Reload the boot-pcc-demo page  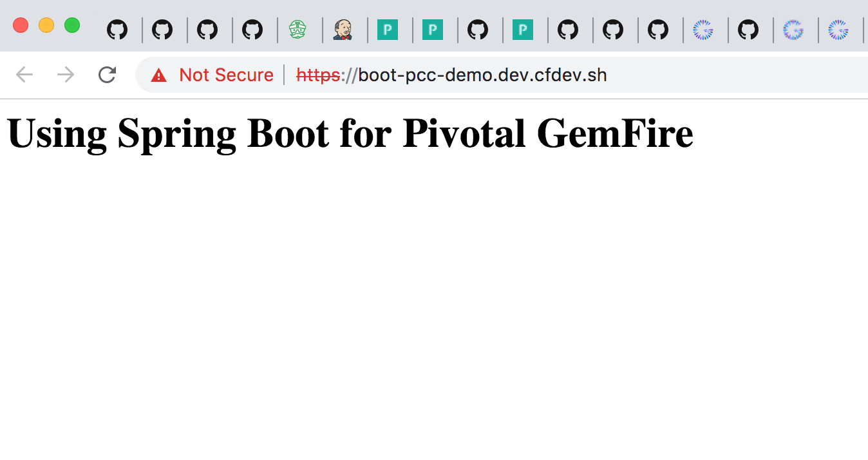coord(107,75)
